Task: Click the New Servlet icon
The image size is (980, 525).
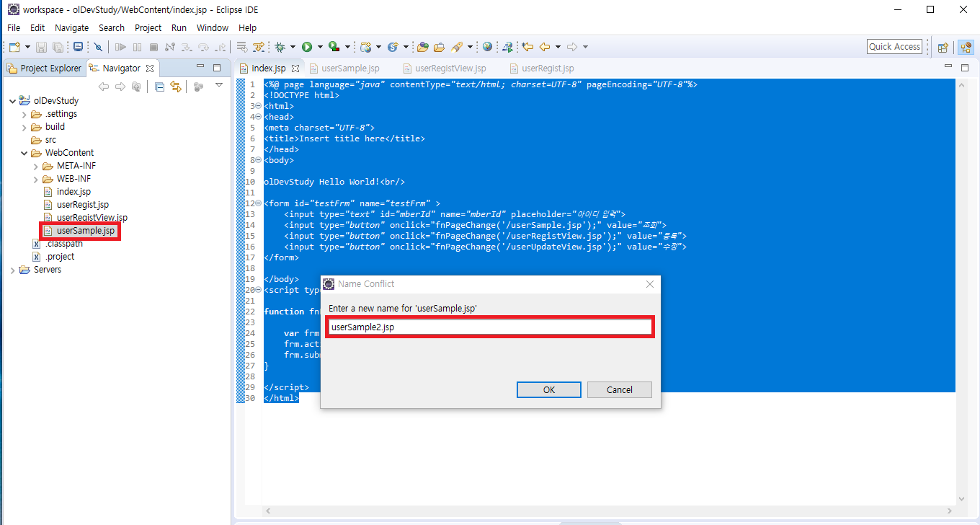Action: point(393,47)
